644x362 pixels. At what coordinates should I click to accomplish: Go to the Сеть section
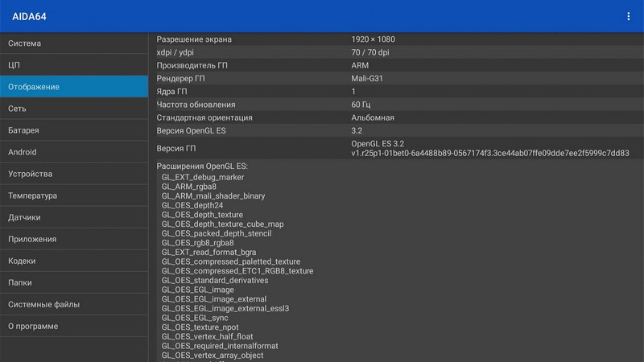pos(74,109)
